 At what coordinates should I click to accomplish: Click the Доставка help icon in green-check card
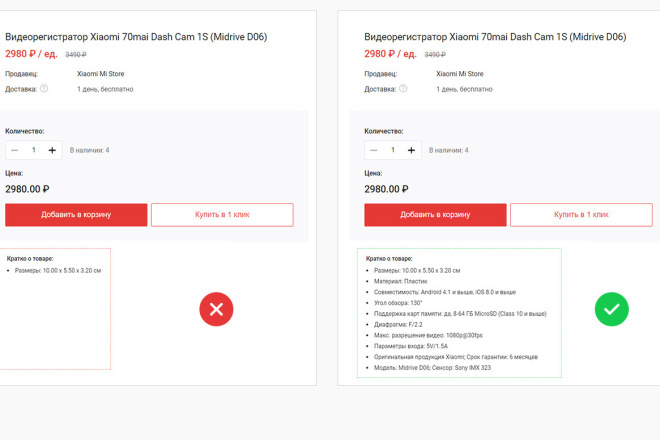[x=403, y=88]
